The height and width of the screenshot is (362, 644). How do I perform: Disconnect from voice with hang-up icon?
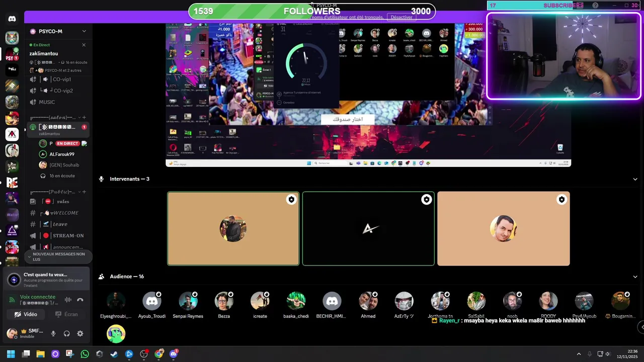(80, 300)
